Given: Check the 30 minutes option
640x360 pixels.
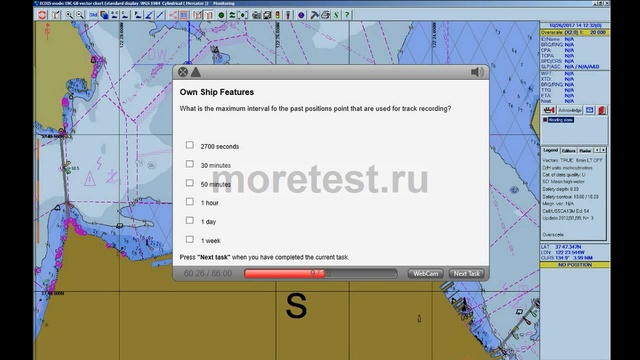Looking at the screenshot, I should (190, 164).
